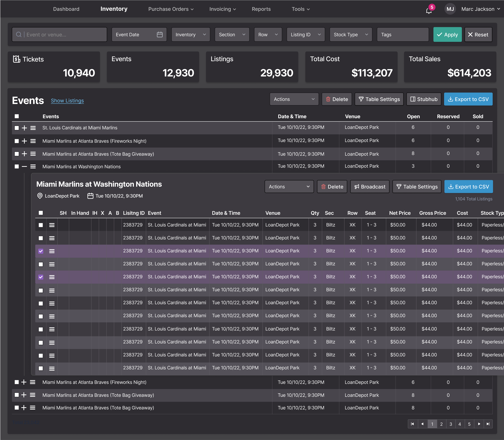Open drag menu for St. Louis Cardinals event
The image size is (504, 440).
[x=33, y=128]
